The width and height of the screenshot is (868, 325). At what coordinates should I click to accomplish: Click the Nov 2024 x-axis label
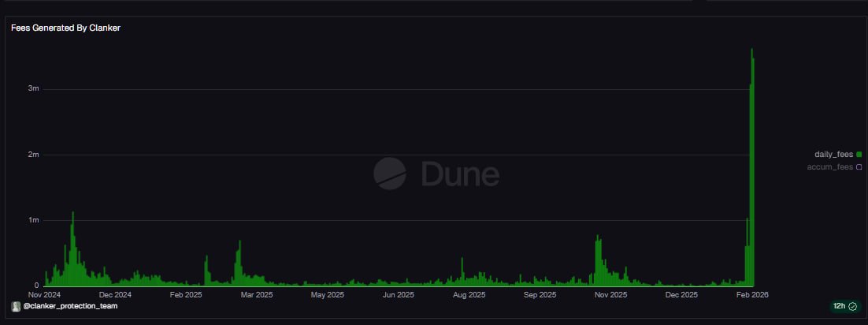44,294
